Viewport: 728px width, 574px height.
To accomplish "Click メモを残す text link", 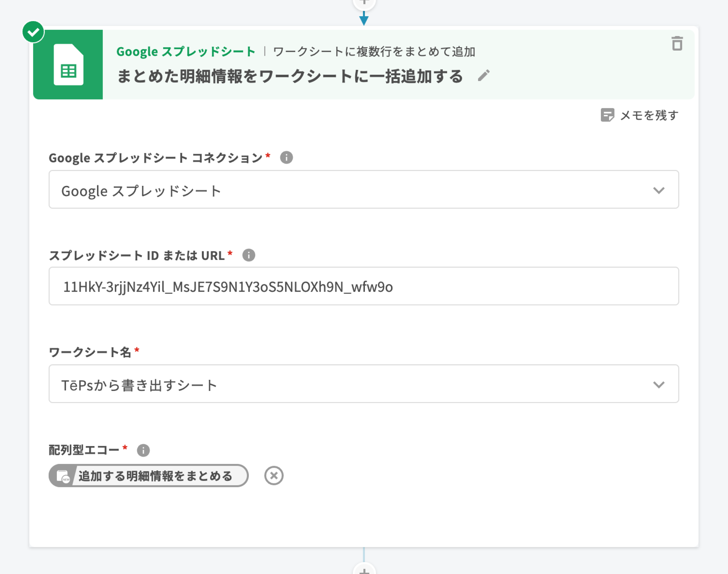I will tap(649, 115).
